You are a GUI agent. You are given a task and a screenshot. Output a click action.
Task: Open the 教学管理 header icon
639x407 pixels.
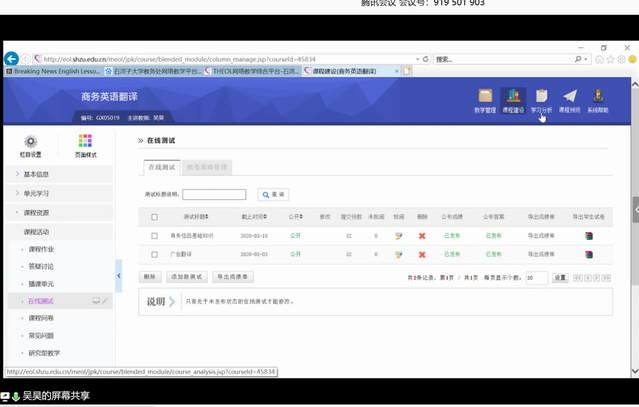click(485, 101)
